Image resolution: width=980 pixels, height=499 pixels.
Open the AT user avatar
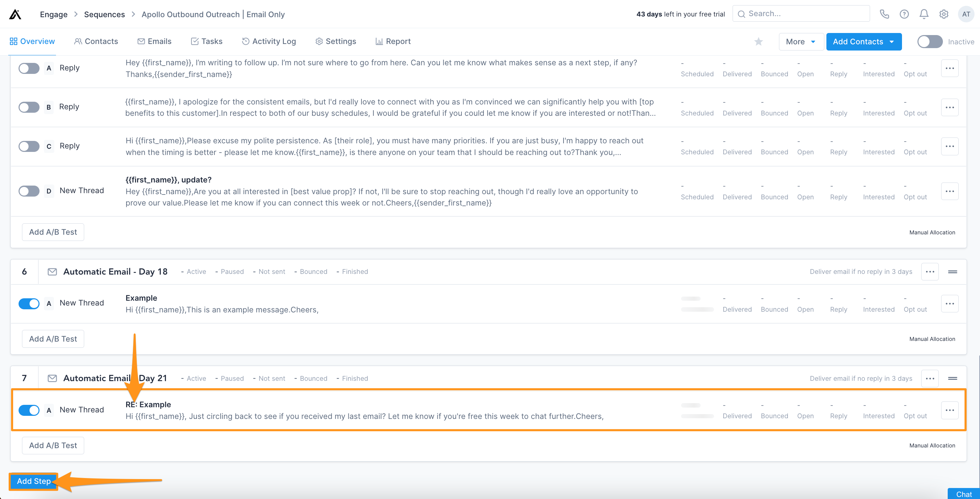pyautogui.click(x=966, y=14)
